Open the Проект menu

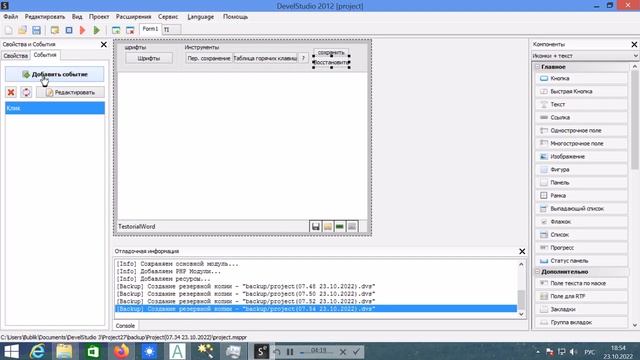point(99,17)
